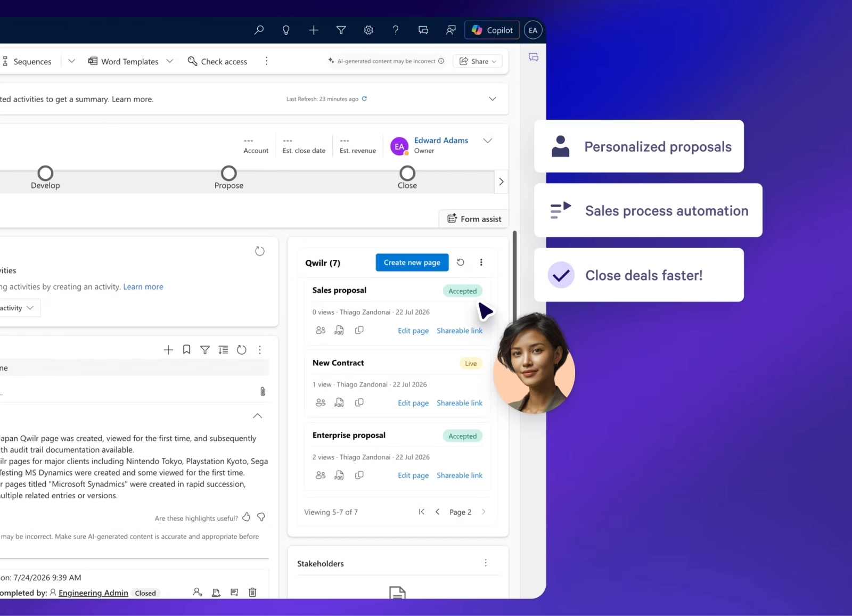Open the settings gear icon
Screen dimensions: 852x616
pos(368,30)
